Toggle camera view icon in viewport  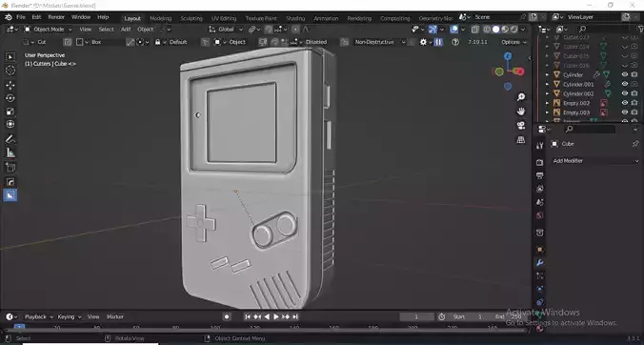(x=521, y=125)
